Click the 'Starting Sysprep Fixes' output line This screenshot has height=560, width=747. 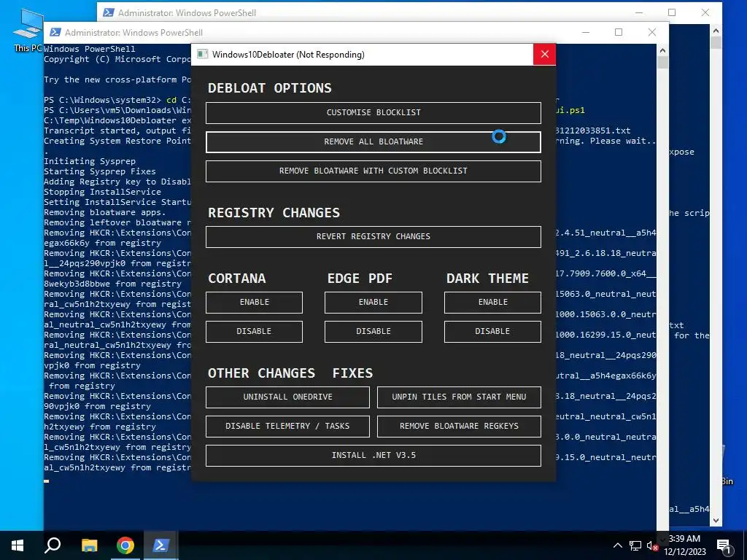[x=99, y=171]
